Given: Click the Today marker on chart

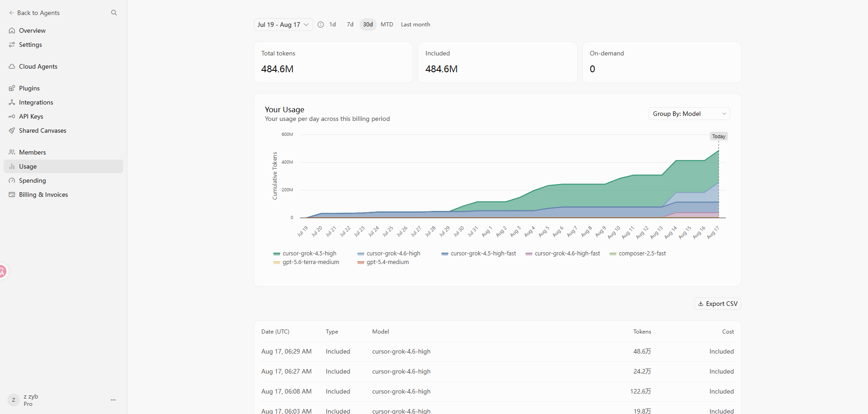Looking at the screenshot, I should (x=718, y=136).
